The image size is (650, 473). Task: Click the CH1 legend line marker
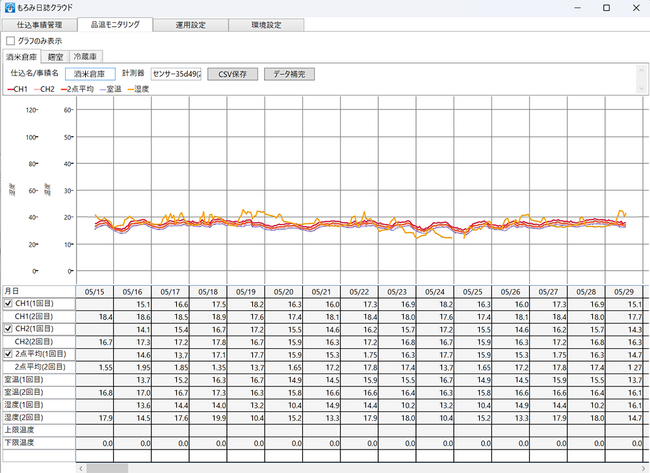coord(11,90)
